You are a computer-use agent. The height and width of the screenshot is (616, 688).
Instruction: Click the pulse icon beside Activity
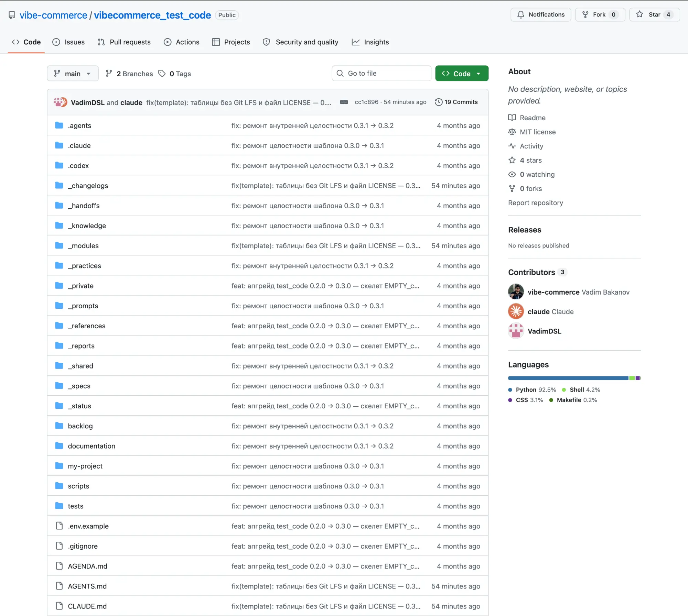[x=512, y=146]
